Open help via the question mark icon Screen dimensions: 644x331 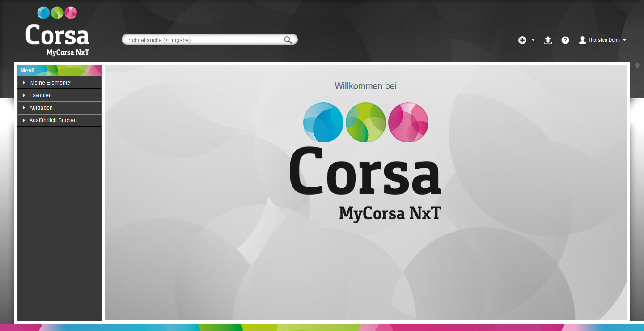tap(565, 40)
